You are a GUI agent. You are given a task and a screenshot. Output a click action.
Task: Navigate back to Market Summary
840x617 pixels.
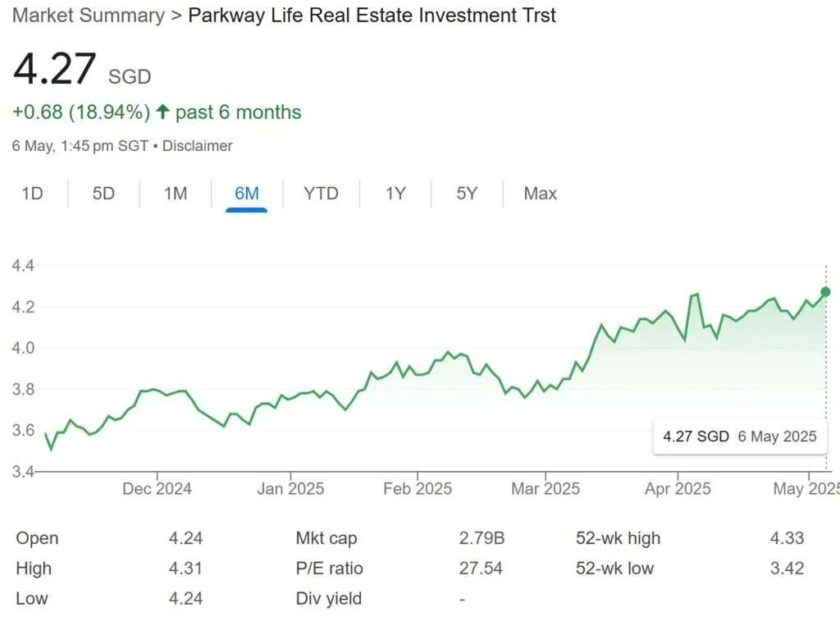pyautogui.click(x=87, y=15)
